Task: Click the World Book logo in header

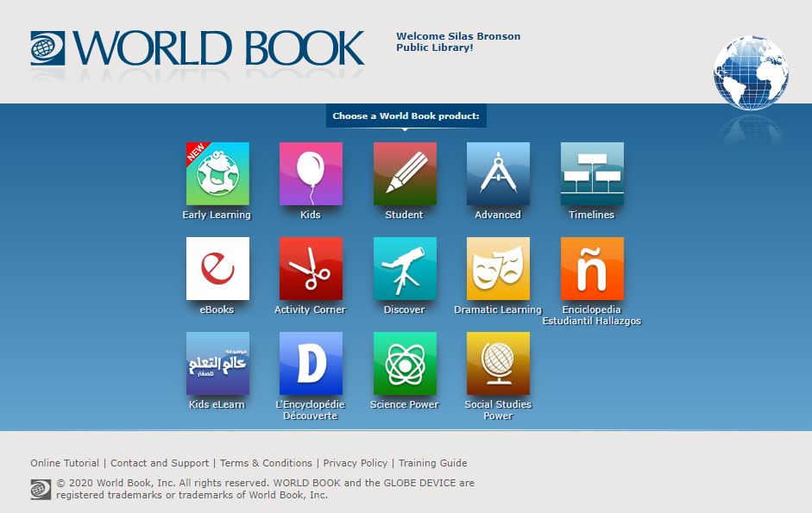Action: 198,48
